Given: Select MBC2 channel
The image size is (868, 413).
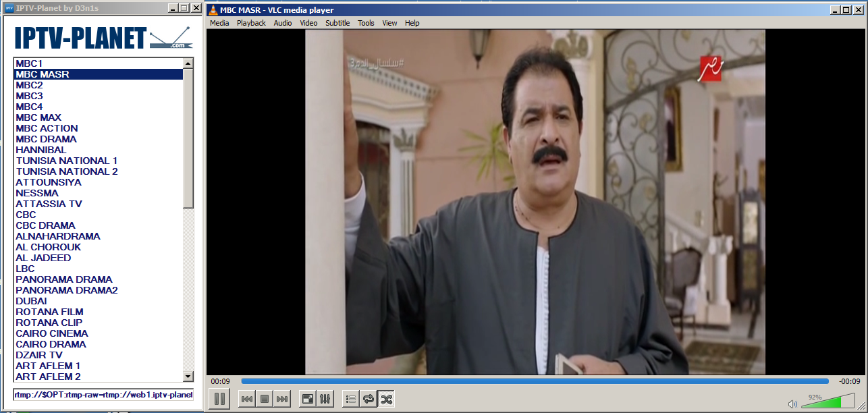Looking at the screenshot, I should point(98,85).
